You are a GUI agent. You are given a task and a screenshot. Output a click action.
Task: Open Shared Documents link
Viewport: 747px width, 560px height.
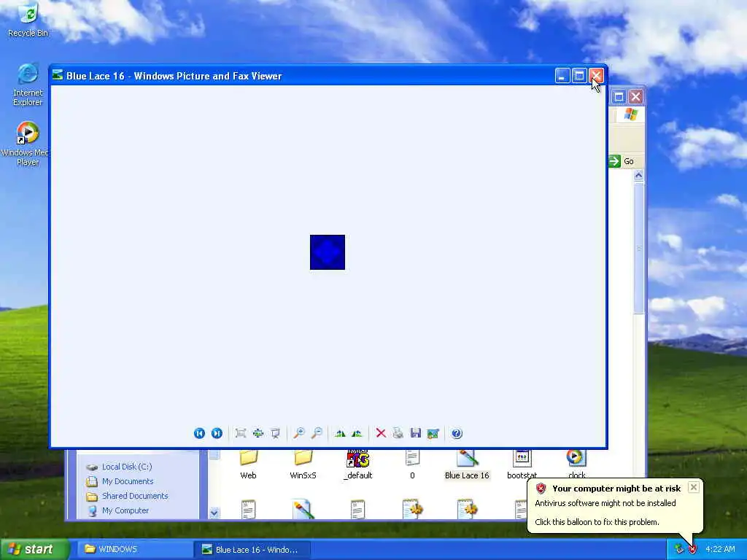point(135,496)
